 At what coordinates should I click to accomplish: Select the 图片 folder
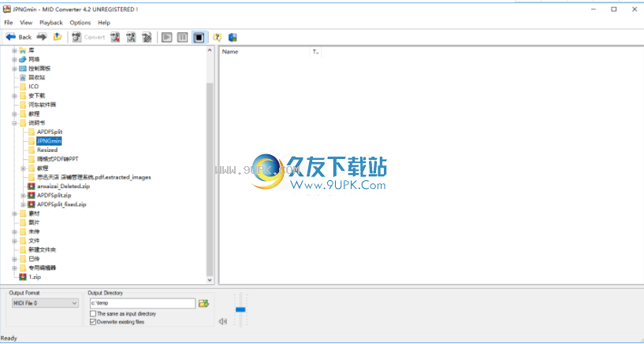click(34, 223)
